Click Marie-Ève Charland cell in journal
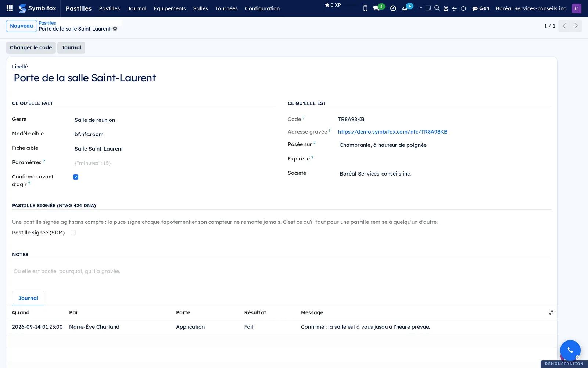This screenshot has height=368, width=588. tap(94, 327)
